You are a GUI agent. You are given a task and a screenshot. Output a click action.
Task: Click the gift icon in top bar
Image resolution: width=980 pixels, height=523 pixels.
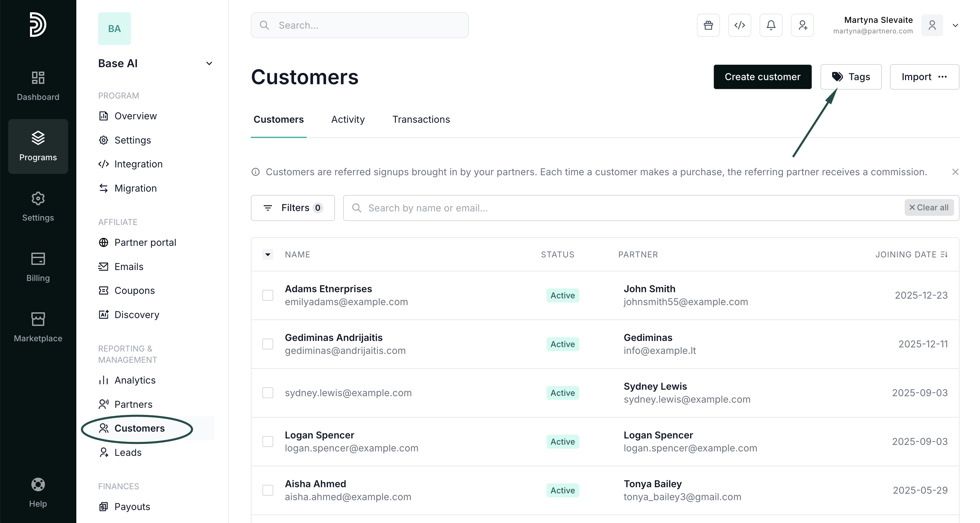(708, 25)
